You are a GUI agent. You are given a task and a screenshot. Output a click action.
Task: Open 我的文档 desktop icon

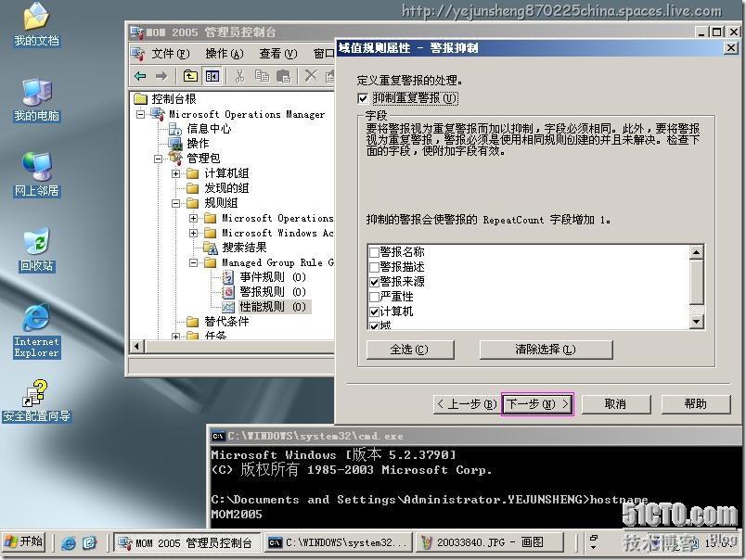pyautogui.click(x=36, y=25)
